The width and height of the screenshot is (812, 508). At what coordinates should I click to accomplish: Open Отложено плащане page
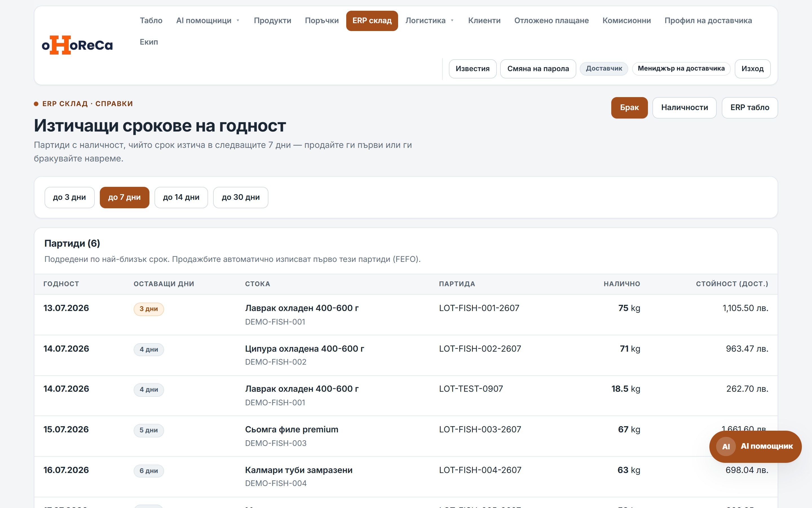[x=551, y=21]
